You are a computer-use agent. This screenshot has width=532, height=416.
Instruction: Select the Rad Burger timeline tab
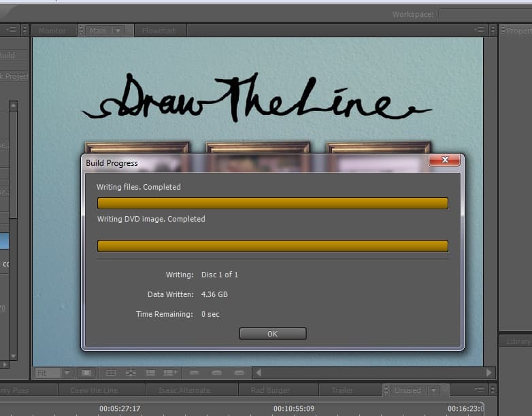tap(278, 390)
